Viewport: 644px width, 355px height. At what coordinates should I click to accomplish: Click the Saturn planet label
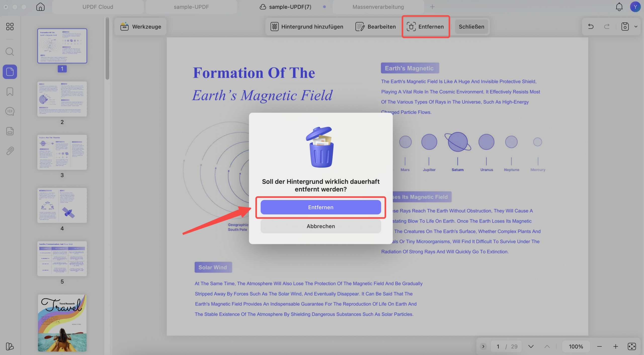click(x=457, y=170)
